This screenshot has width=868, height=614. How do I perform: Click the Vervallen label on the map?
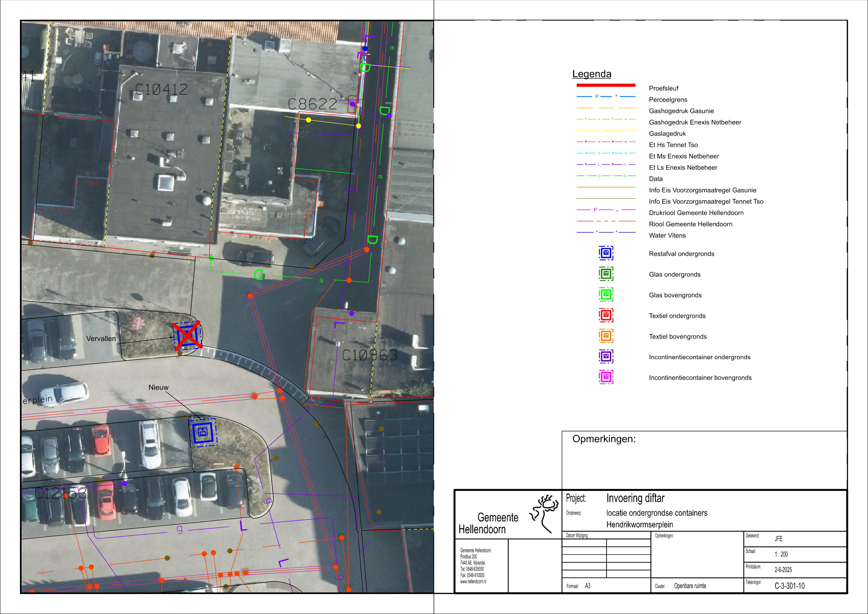[x=101, y=339]
